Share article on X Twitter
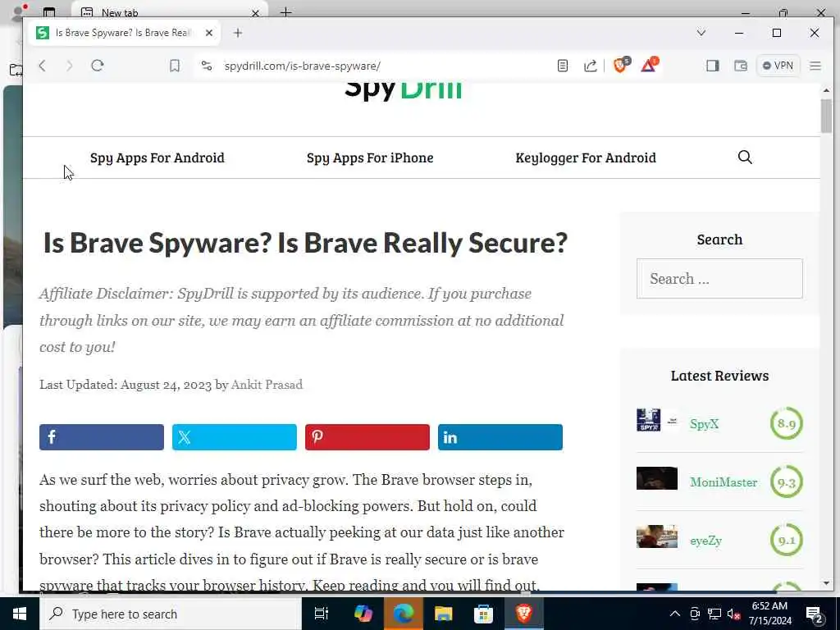The width and height of the screenshot is (840, 630). click(x=234, y=437)
